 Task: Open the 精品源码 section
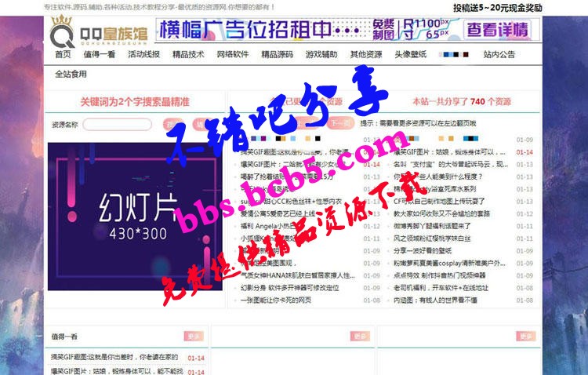[277, 54]
